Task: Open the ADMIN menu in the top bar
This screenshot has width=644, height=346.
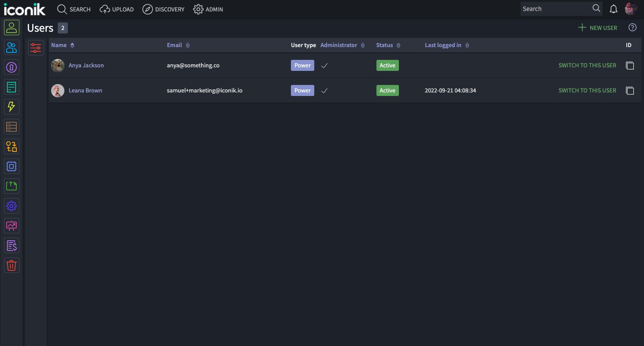Action: (x=208, y=9)
